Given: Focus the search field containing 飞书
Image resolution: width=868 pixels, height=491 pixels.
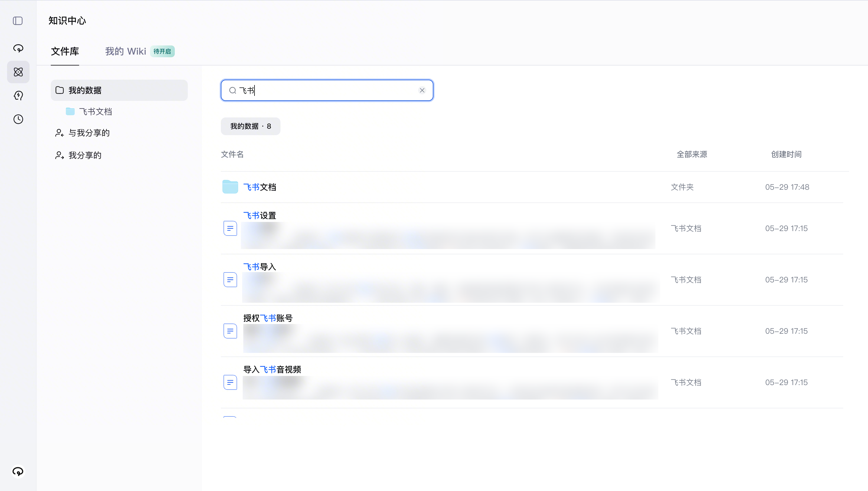Looking at the screenshot, I should pos(327,90).
